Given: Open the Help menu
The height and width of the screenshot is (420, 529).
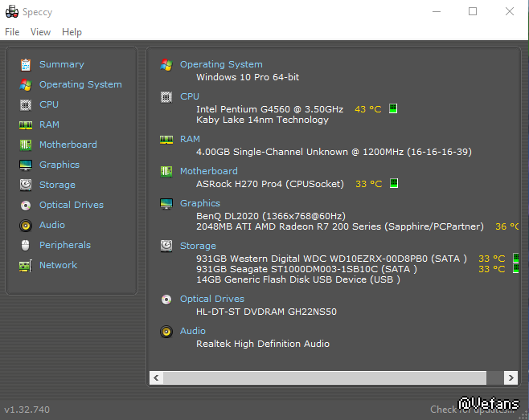Looking at the screenshot, I should coord(72,32).
